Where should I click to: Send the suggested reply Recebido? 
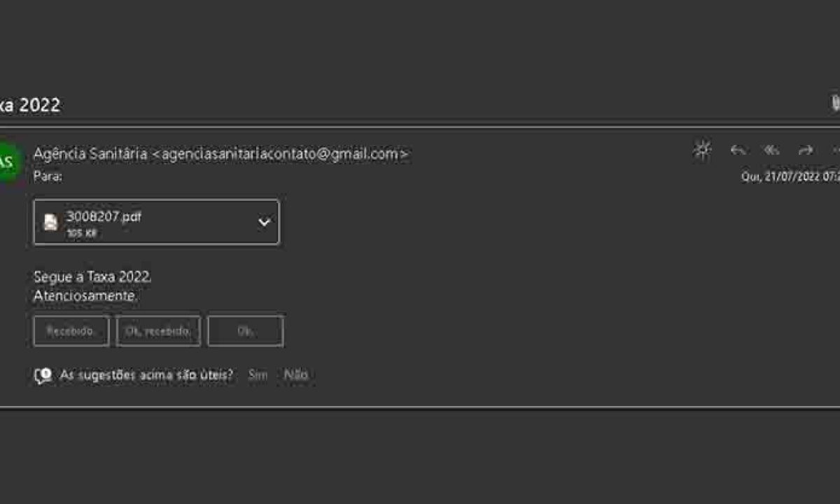(71, 330)
